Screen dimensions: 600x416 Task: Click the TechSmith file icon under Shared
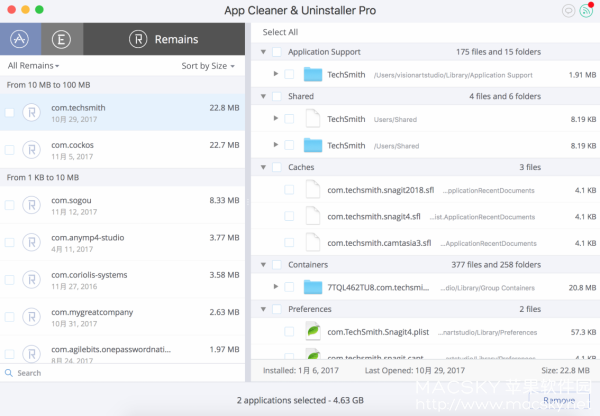tap(313, 118)
